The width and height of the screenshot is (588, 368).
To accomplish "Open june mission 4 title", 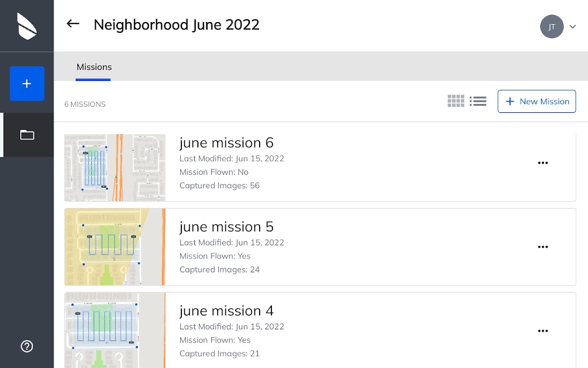I will point(226,311).
